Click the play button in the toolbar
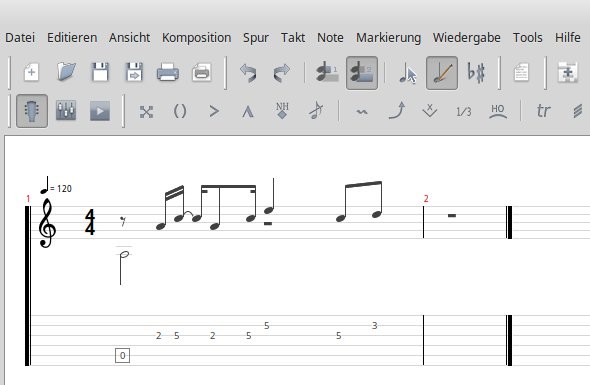This screenshot has width=590, height=385. coord(100,111)
